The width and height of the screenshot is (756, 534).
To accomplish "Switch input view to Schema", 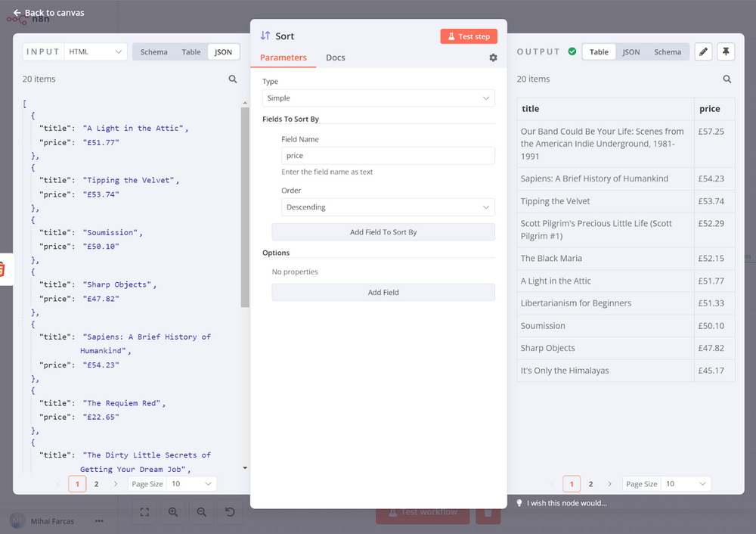I will (x=153, y=52).
